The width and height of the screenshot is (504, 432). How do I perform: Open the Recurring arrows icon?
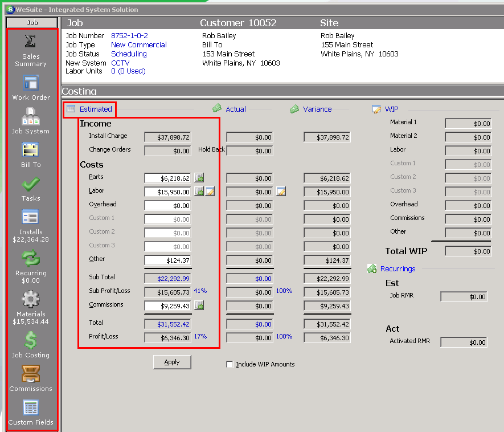coord(31,259)
